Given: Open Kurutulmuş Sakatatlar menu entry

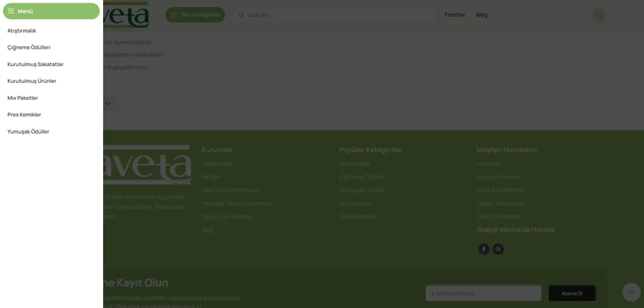Looking at the screenshot, I should tap(35, 64).
